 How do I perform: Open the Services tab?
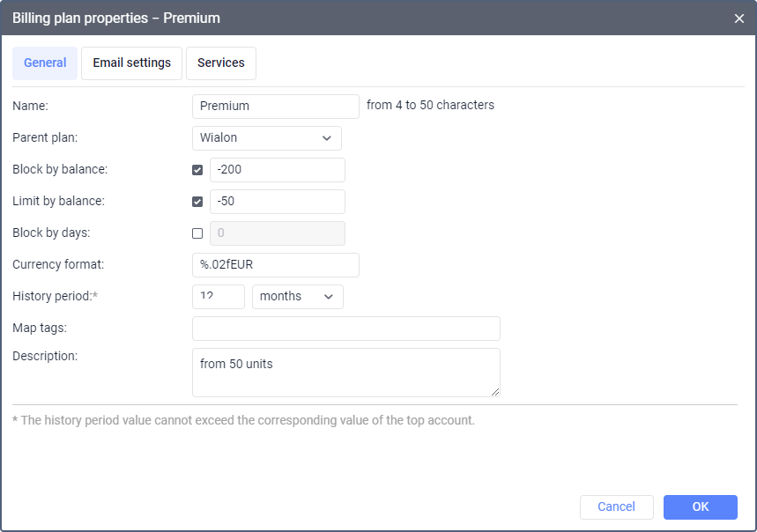220,63
